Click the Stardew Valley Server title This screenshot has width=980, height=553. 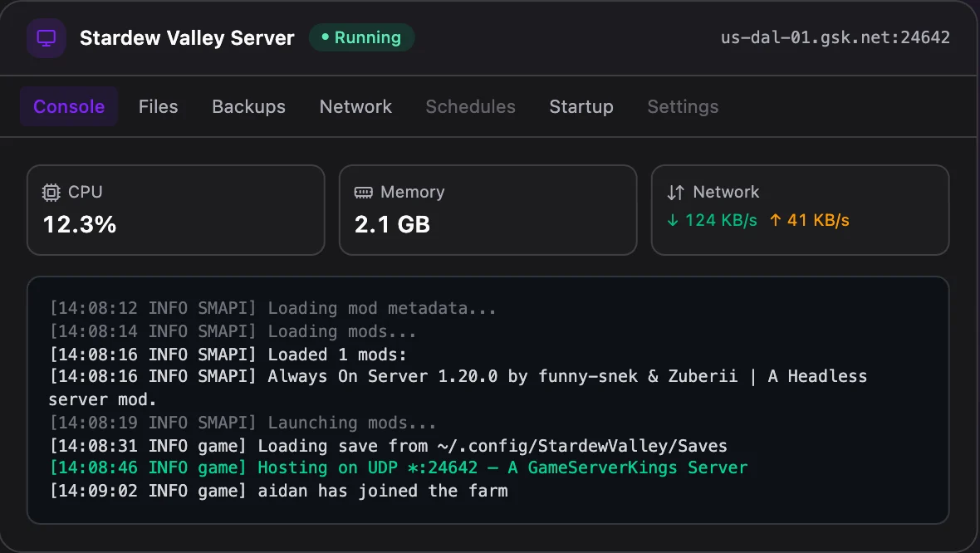(x=187, y=38)
